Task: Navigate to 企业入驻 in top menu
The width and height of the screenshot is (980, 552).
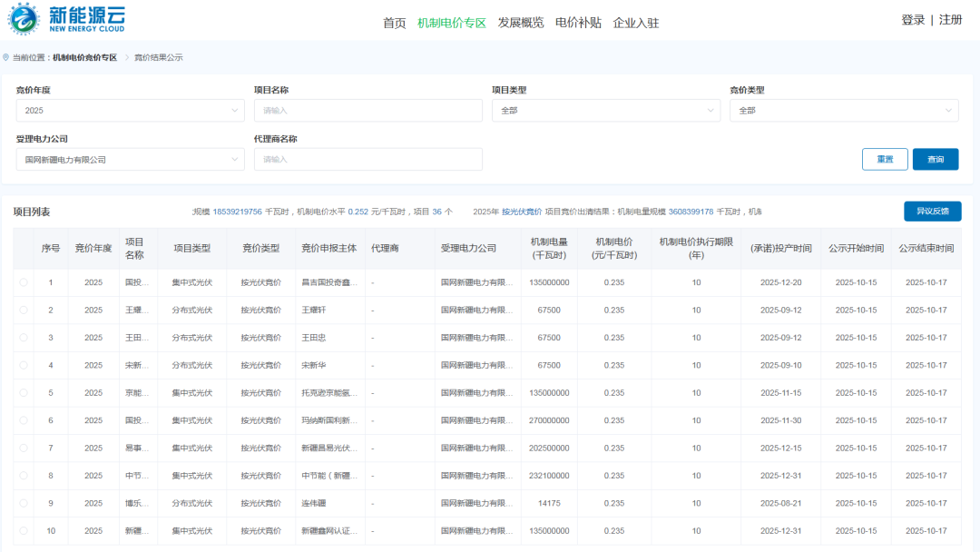Action: [x=636, y=23]
